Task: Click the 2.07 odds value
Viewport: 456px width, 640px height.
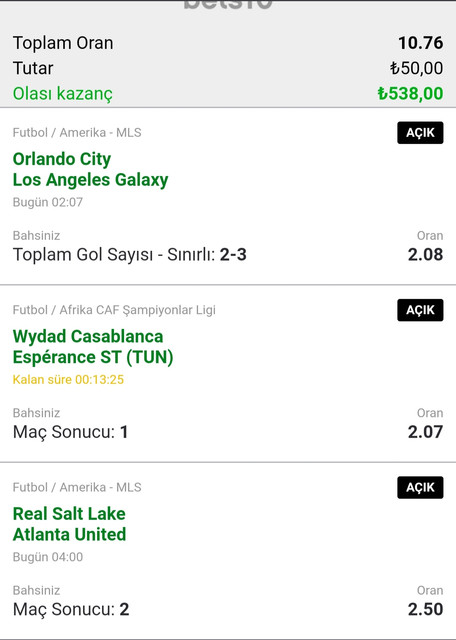Action: point(425,432)
